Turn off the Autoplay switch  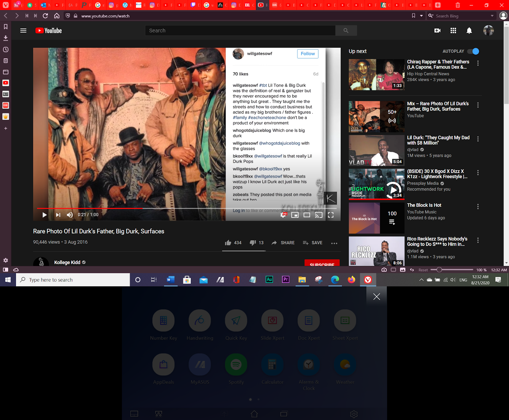point(473,51)
